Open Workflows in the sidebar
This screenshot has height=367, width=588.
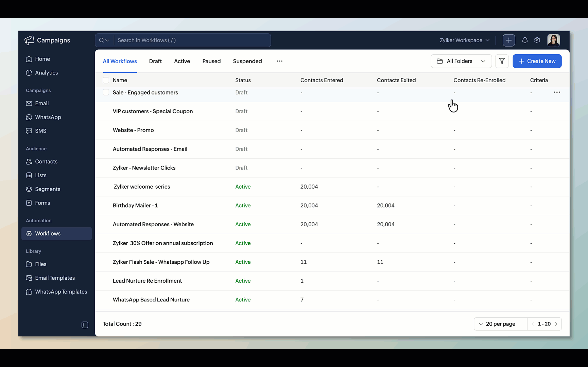click(x=56, y=233)
